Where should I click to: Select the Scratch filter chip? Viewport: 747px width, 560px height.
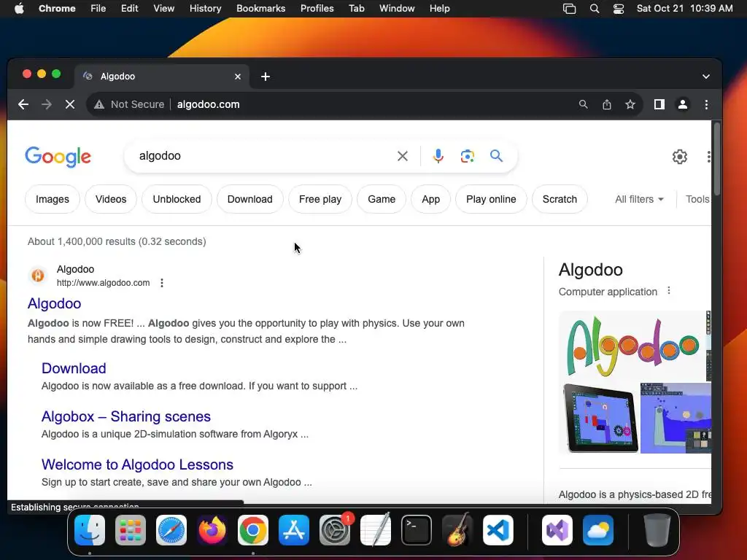coord(560,199)
